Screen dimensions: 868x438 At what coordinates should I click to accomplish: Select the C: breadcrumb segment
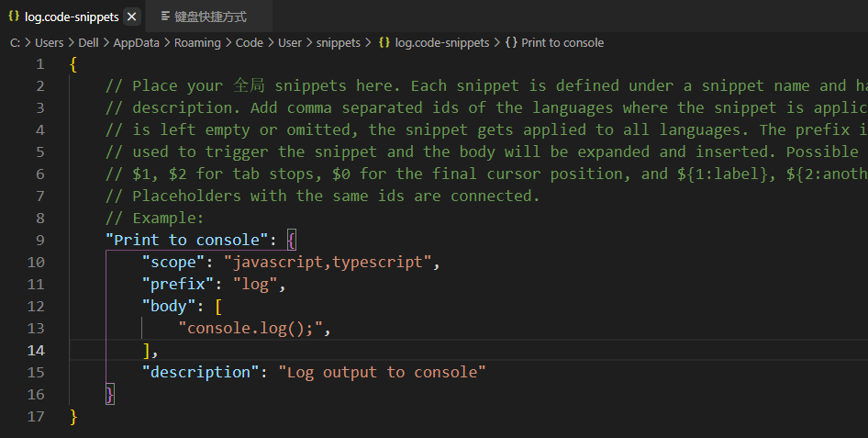click(15, 42)
